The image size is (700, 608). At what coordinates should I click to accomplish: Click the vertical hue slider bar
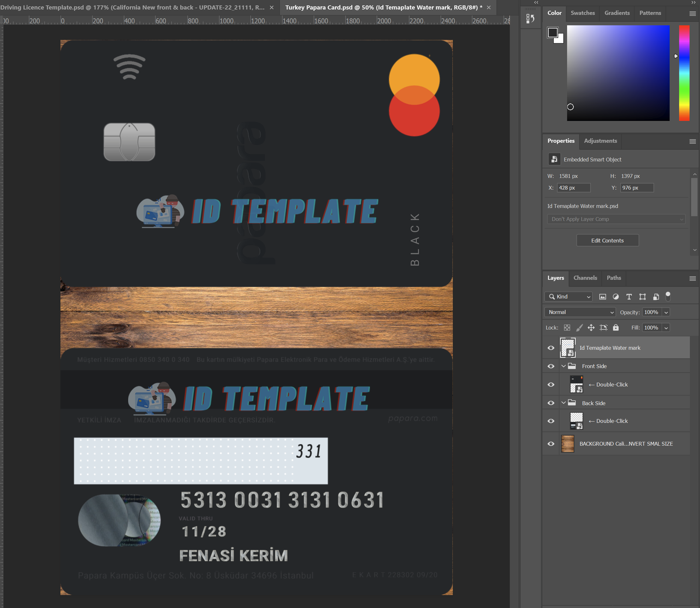click(x=684, y=73)
